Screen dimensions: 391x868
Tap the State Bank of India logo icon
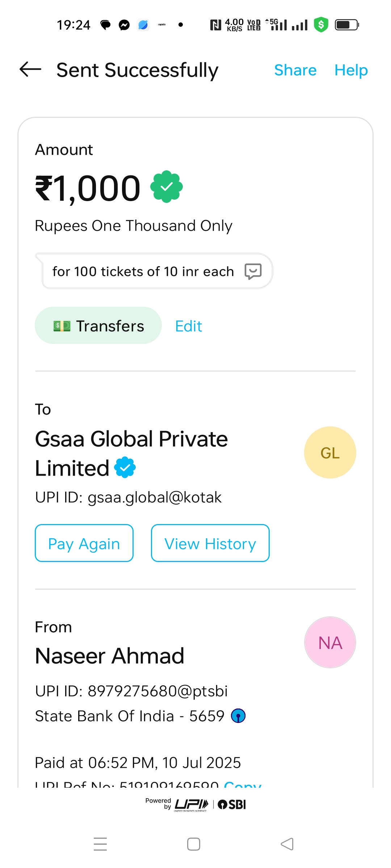pos(238,715)
